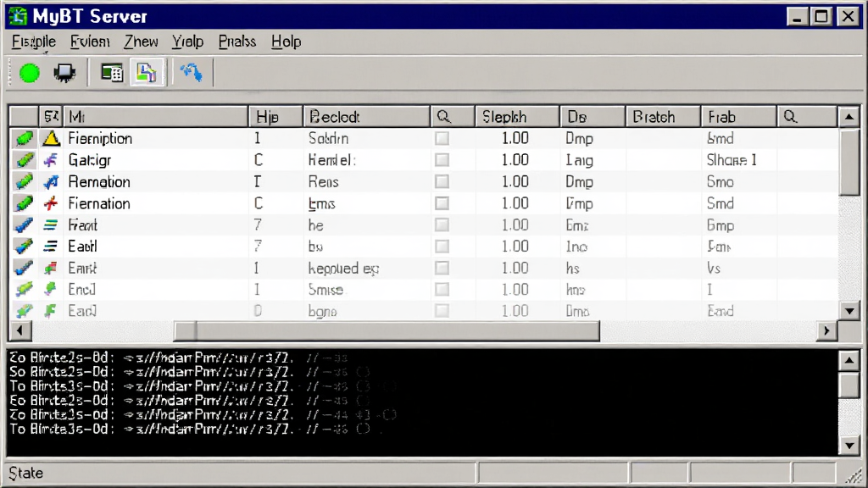Click the 'Slhare 1' cell in Gatigr row
Image resolution: width=868 pixels, height=488 pixels.
click(x=732, y=160)
